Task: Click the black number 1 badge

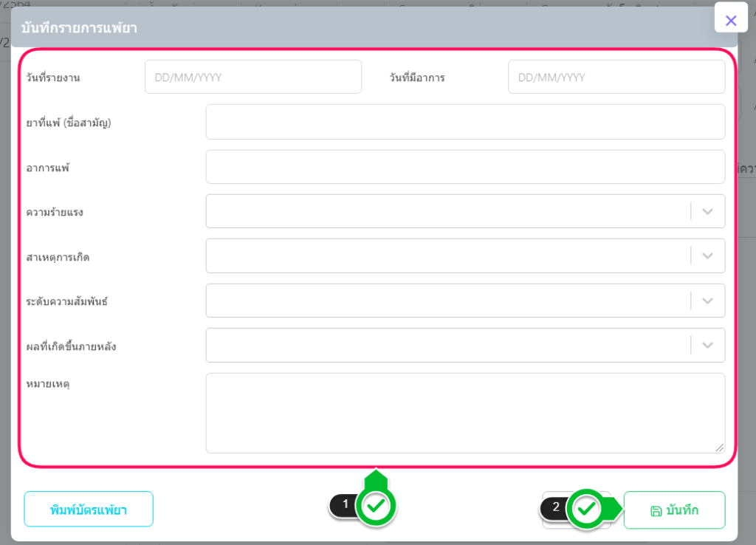Action: (345, 504)
